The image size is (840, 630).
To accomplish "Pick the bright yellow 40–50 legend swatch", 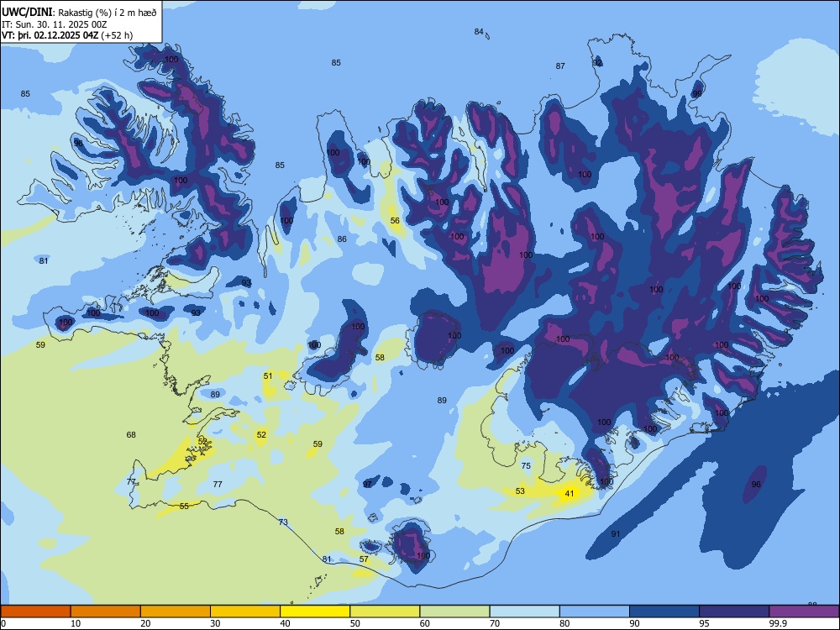I will 315,612.
